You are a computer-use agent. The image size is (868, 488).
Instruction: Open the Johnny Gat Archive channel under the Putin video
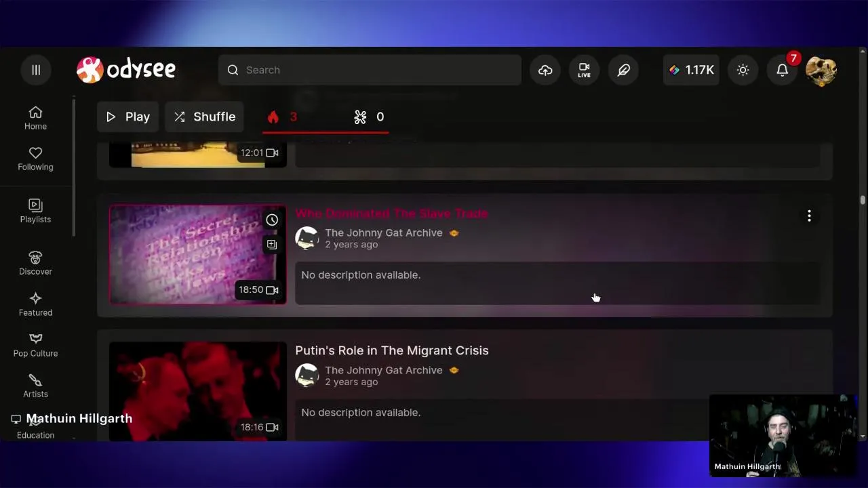[384, 370]
